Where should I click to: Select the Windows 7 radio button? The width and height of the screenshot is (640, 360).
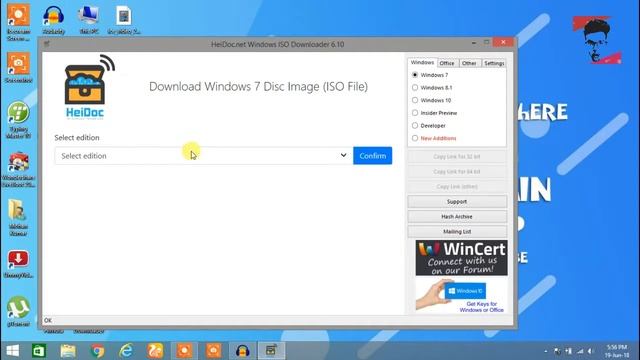pos(415,75)
